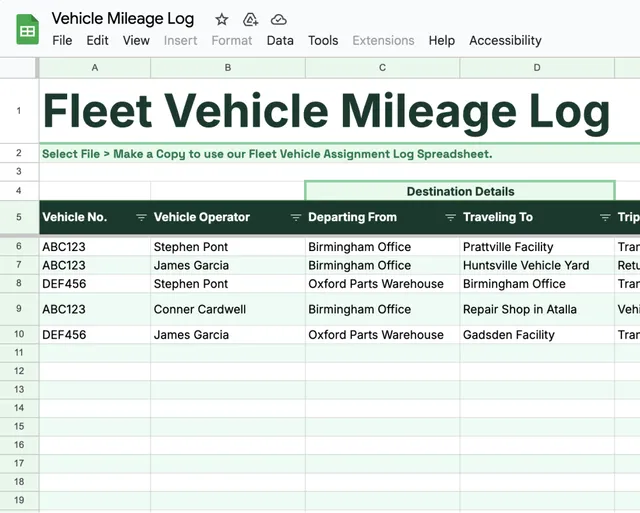Click the Vehicle Operator header cell
The width and height of the screenshot is (640, 513).
tap(228, 217)
